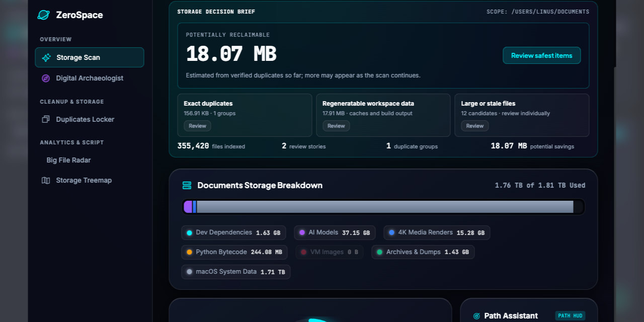Click the gray segment of storage bar
Screen dimensions: 644x322
point(385,207)
